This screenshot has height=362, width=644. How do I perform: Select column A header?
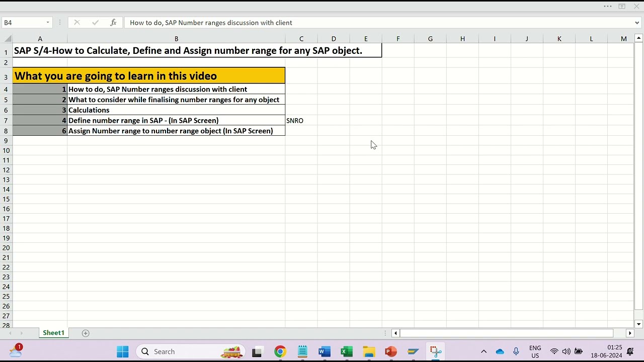[40, 39]
